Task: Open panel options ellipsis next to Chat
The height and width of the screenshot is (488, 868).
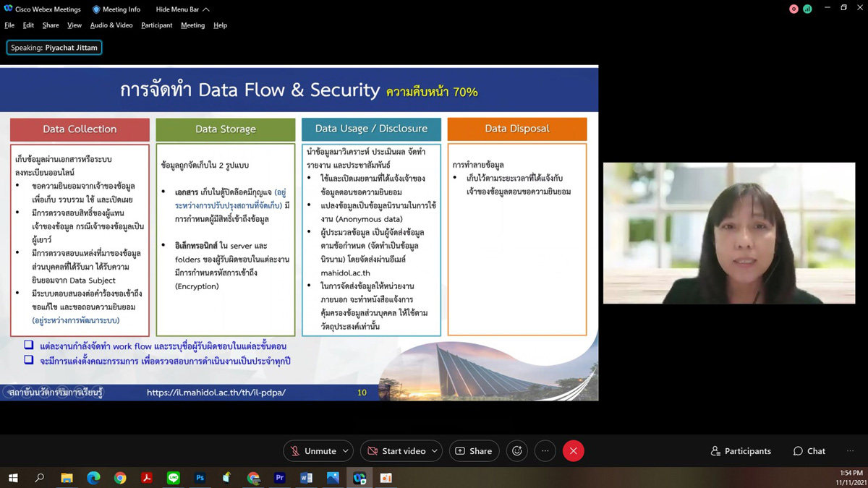Action: (850, 451)
